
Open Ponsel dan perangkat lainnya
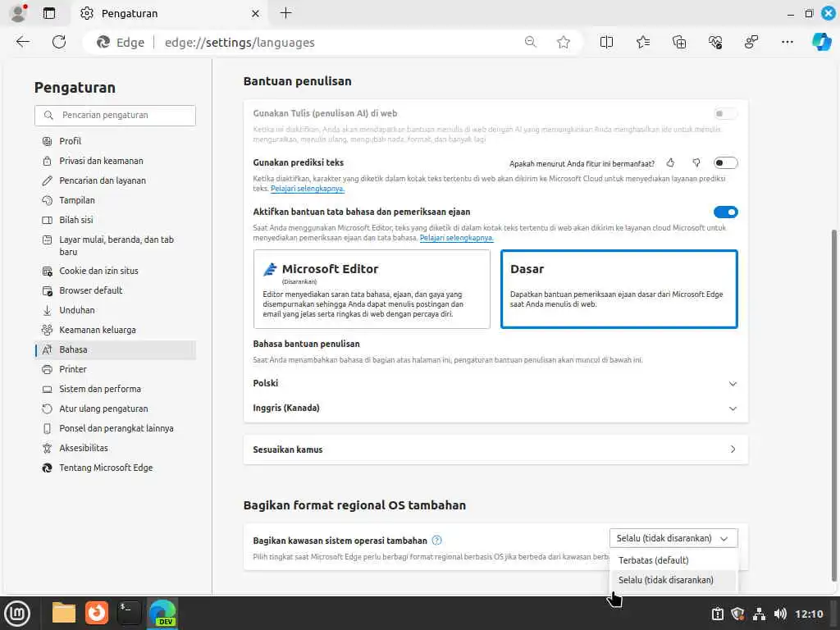pos(115,428)
